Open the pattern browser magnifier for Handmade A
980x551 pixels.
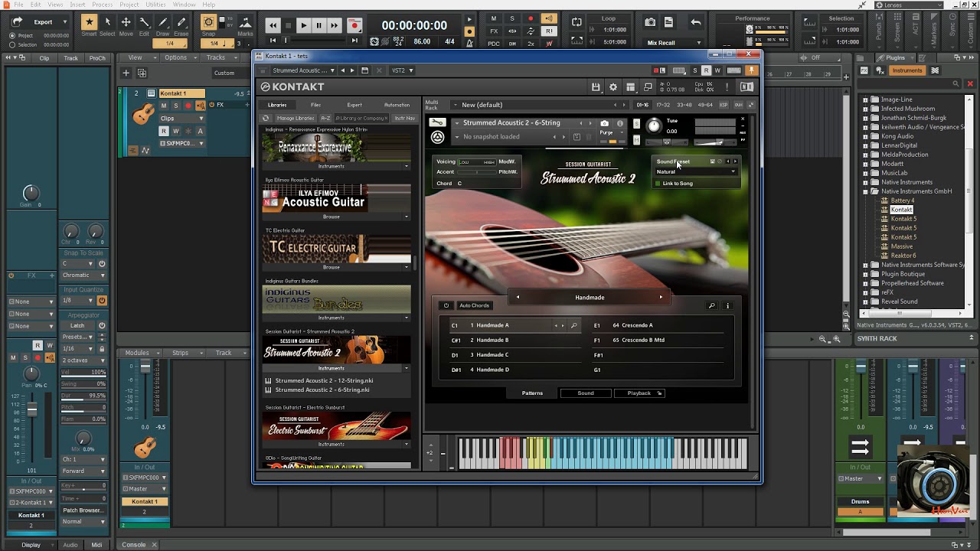[573, 325]
